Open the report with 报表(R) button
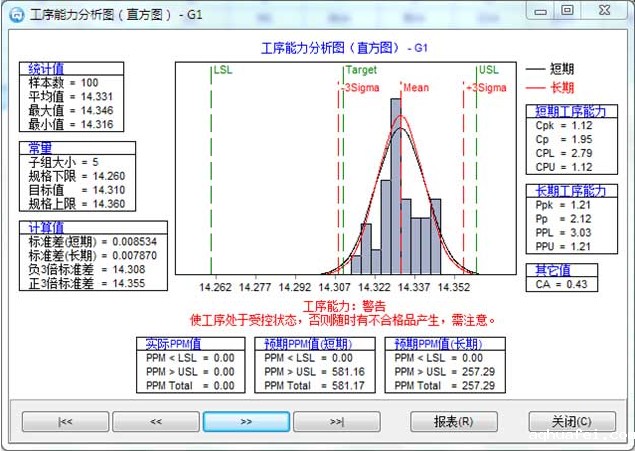 [x=453, y=422]
